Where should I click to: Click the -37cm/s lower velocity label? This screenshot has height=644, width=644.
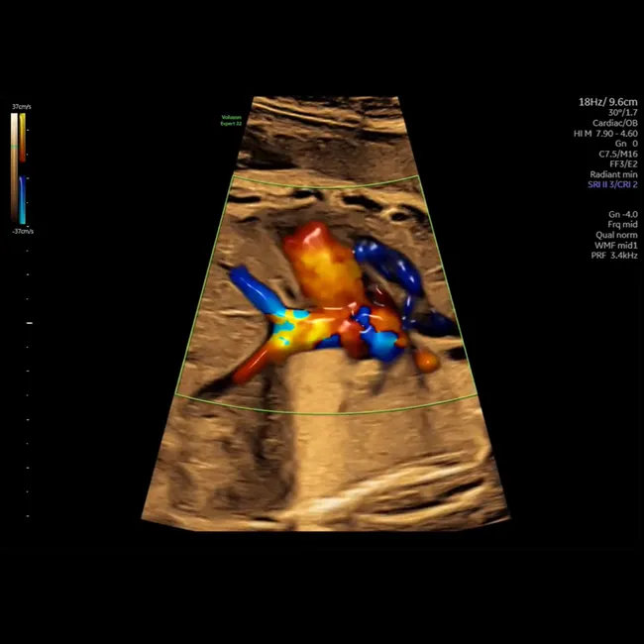(22, 231)
